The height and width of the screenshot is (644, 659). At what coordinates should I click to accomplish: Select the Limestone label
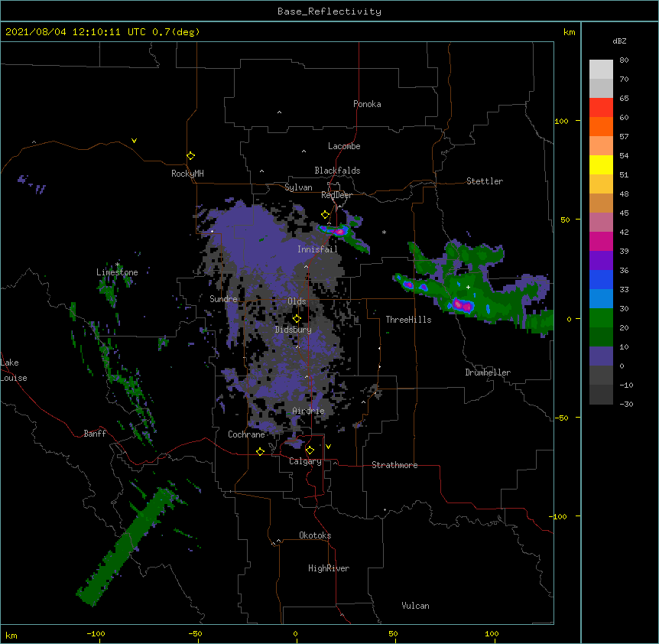point(117,272)
